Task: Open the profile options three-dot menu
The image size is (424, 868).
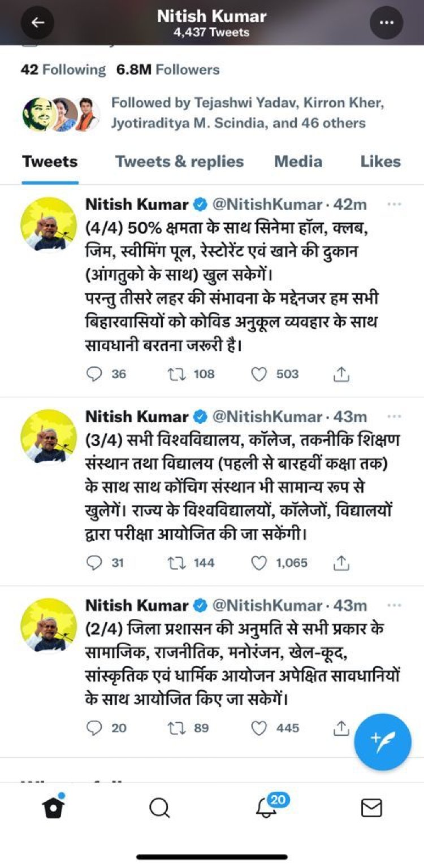Action: pyautogui.click(x=386, y=23)
